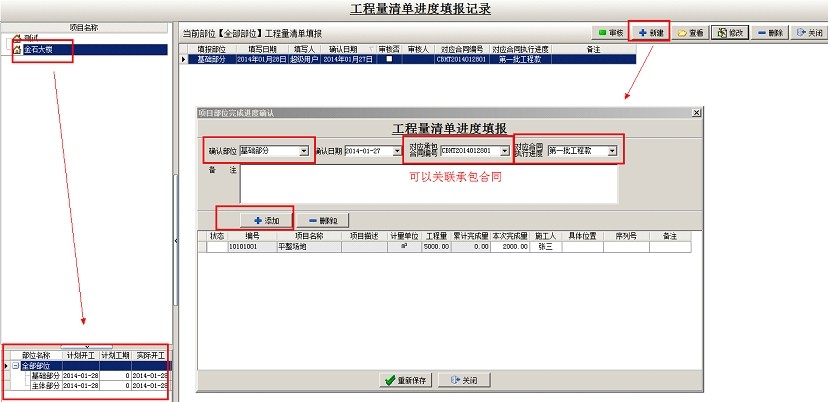Select 主体部分 row in the parts list
Image resolution: width=830 pixels, height=402 pixels.
[x=42, y=385]
